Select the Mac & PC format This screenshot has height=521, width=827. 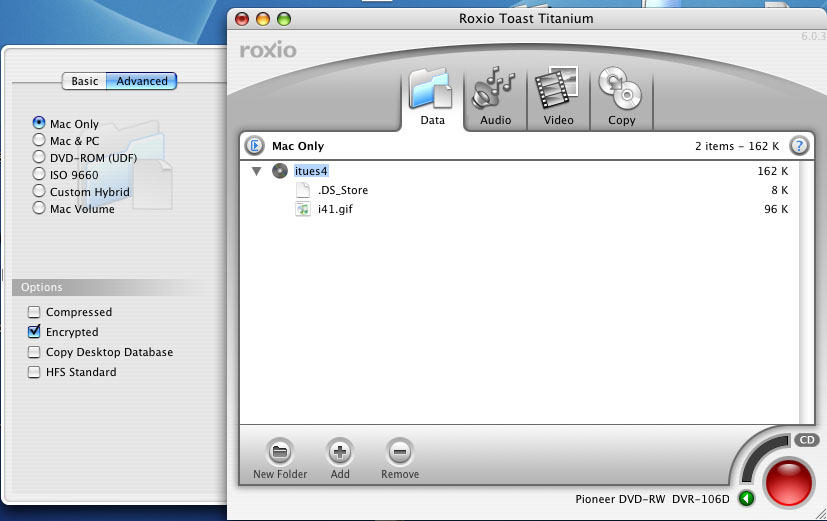click(x=66, y=140)
